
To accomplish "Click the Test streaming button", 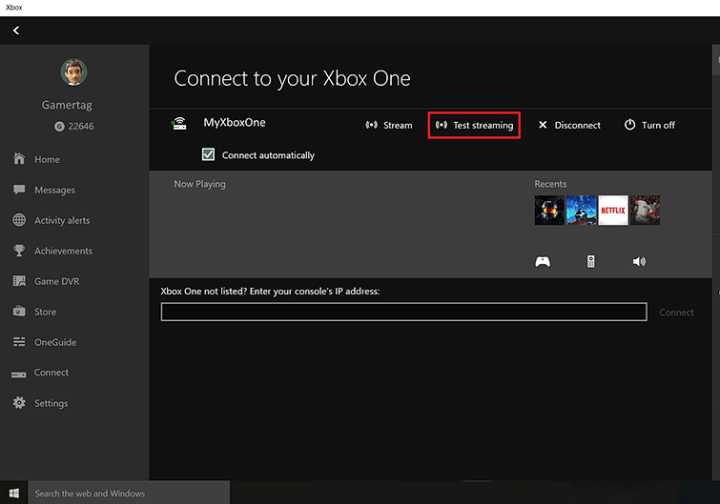I will click(474, 125).
